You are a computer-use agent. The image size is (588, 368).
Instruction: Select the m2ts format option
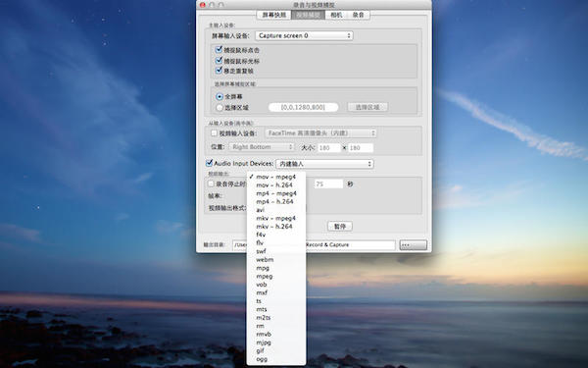point(276,317)
